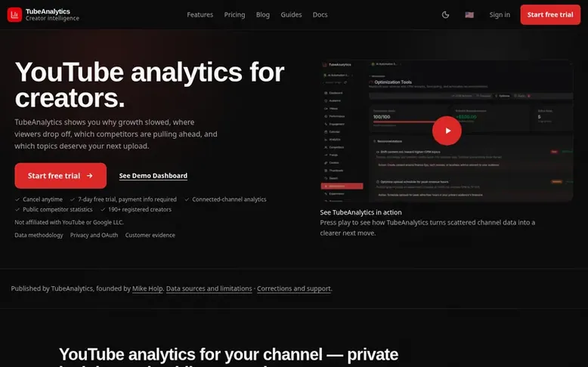Click the 'Connected-channel analytics' text
The image size is (588, 367).
229,199
